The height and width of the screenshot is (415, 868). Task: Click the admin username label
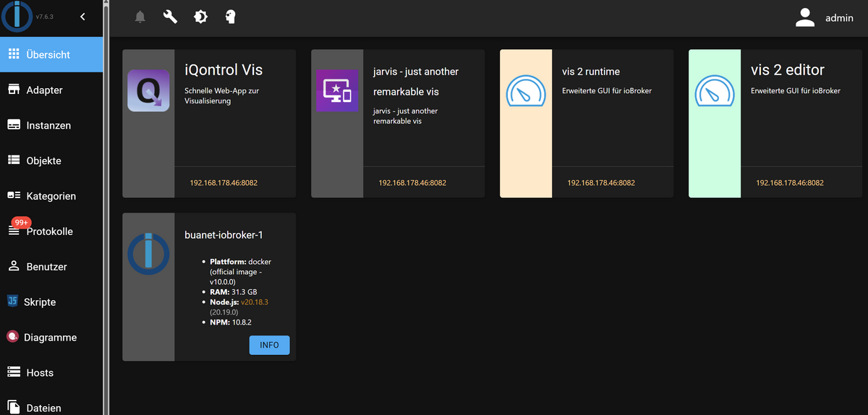839,19
